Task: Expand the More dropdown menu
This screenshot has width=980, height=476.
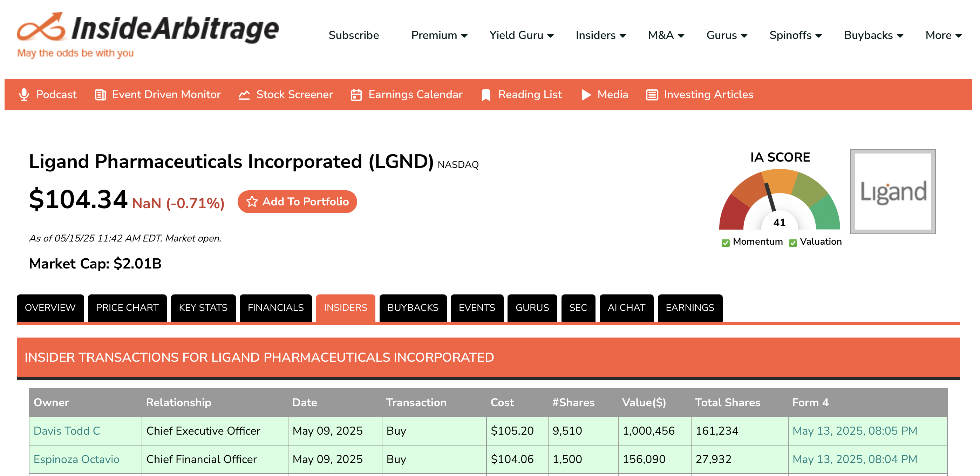Action: (x=943, y=35)
